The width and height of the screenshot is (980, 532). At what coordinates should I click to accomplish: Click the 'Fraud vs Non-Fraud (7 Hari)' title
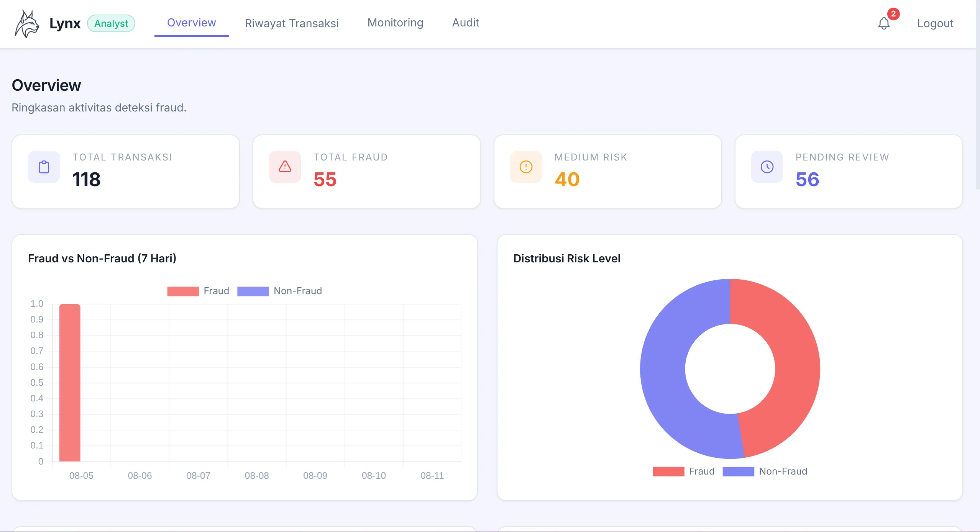pos(102,259)
